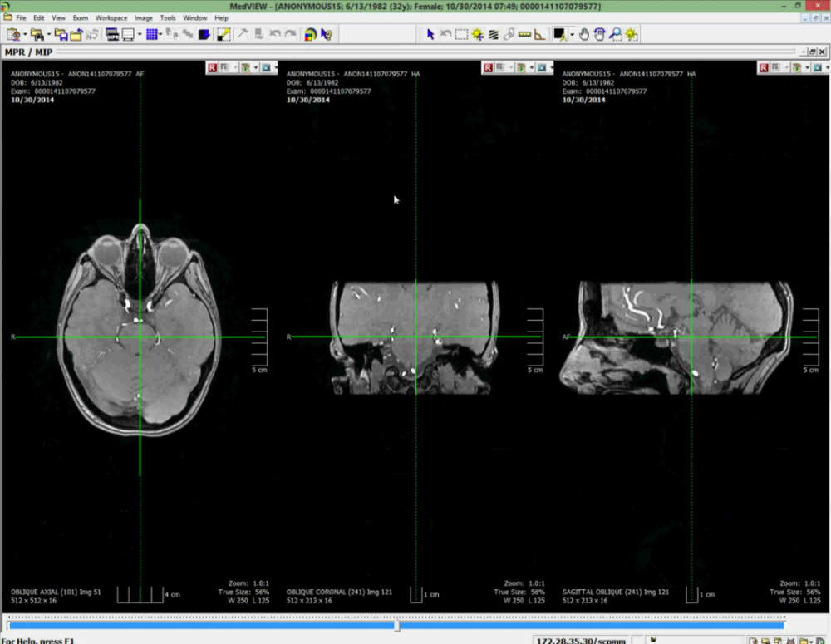Open the Exam menu
The width and height of the screenshot is (831, 644).
80,17
